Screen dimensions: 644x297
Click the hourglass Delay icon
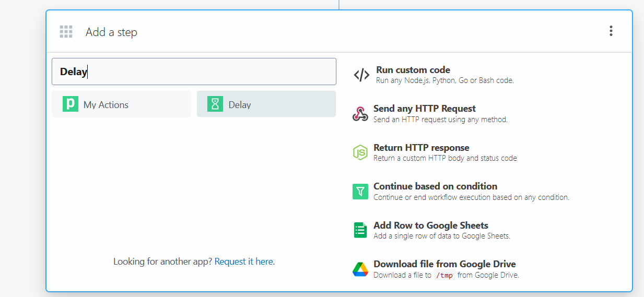tap(215, 104)
